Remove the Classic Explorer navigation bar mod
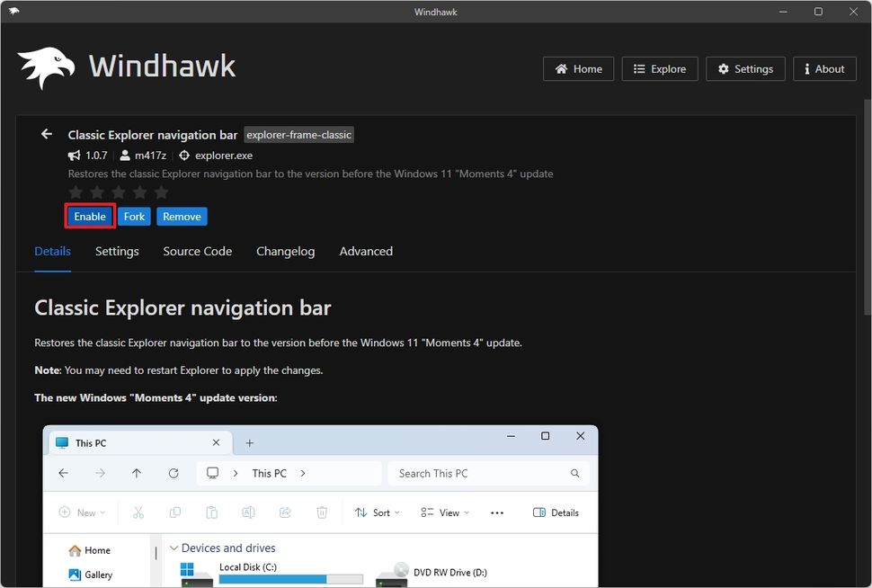 [x=182, y=216]
